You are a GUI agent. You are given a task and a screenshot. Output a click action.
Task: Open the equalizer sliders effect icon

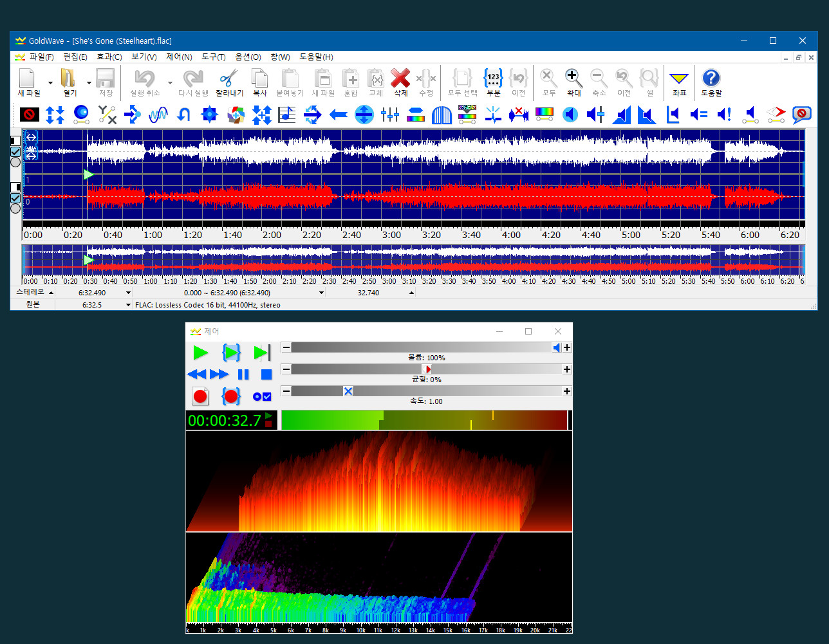390,115
